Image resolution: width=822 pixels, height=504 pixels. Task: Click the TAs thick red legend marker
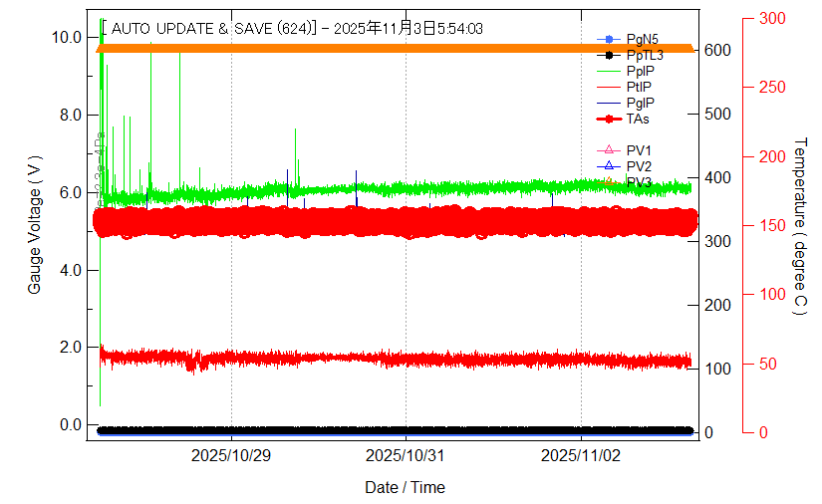pos(607,120)
